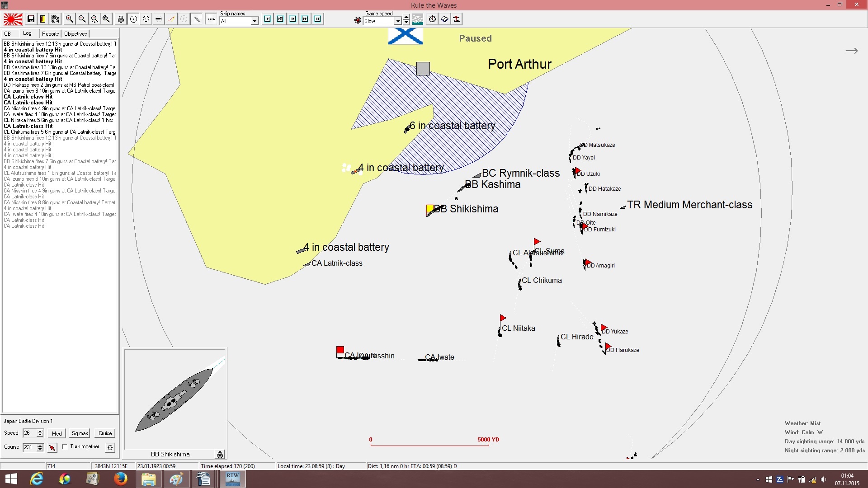Switch to the OB tab
The image size is (868, 488).
(x=8, y=34)
